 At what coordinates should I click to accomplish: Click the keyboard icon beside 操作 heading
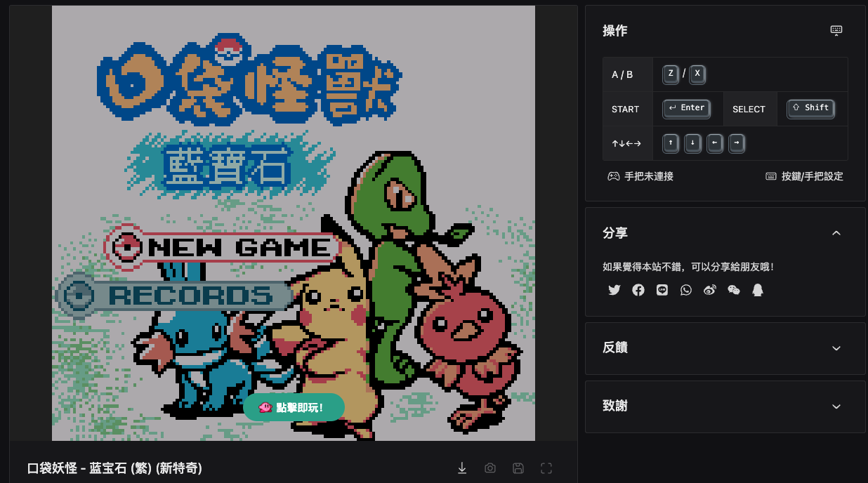[x=836, y=30]
